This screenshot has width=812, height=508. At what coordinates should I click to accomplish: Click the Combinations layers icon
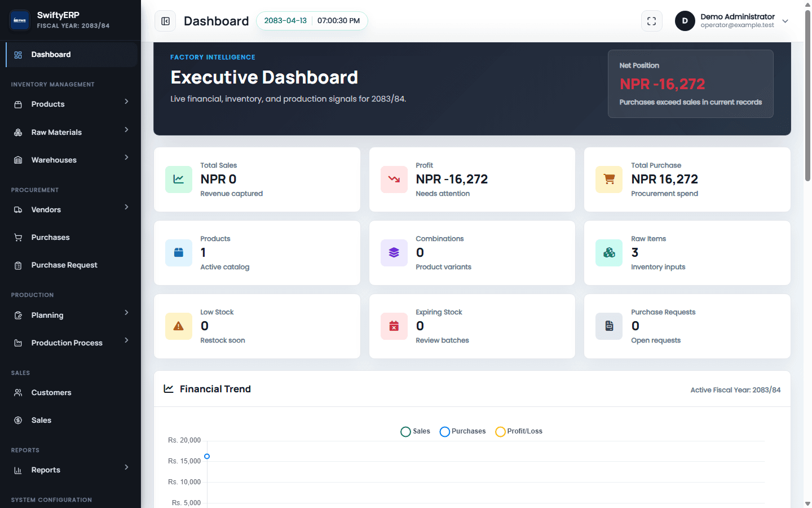point(394,253)
